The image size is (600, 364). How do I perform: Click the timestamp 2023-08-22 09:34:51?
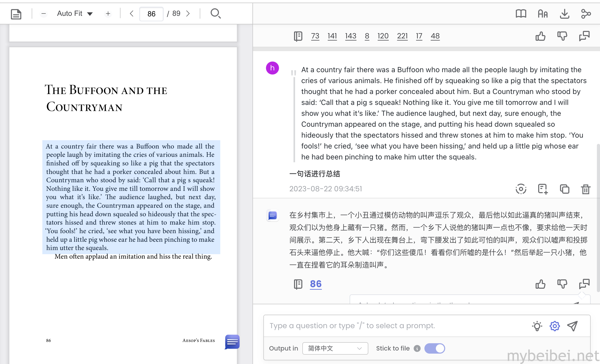[x=325, y=189]
